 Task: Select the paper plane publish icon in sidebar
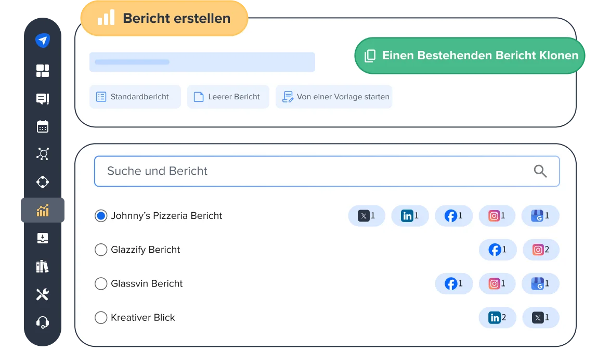coord(42,40)
